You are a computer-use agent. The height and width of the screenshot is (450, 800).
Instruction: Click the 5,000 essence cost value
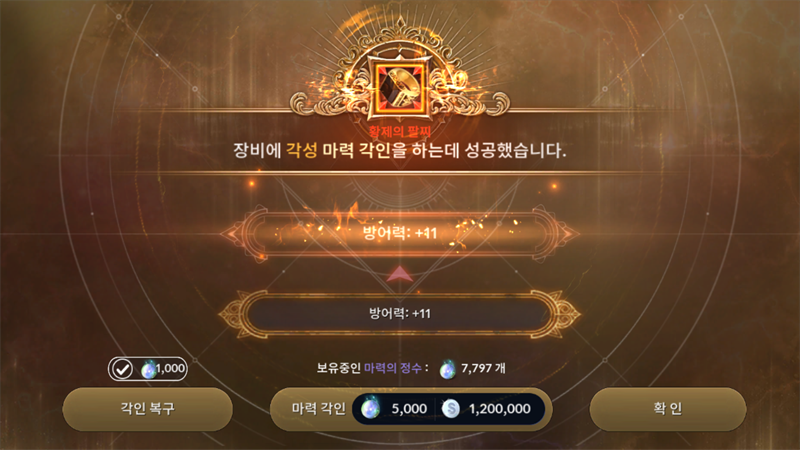coord(409,409)
